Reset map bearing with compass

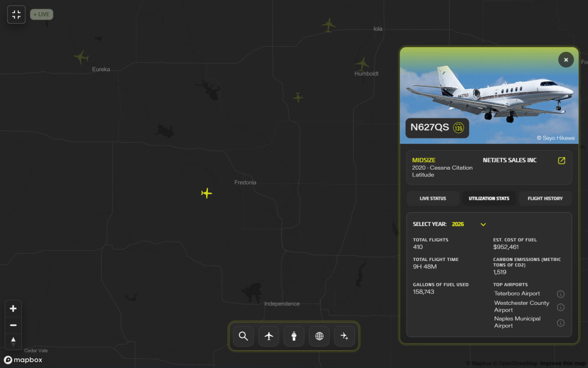13,342
